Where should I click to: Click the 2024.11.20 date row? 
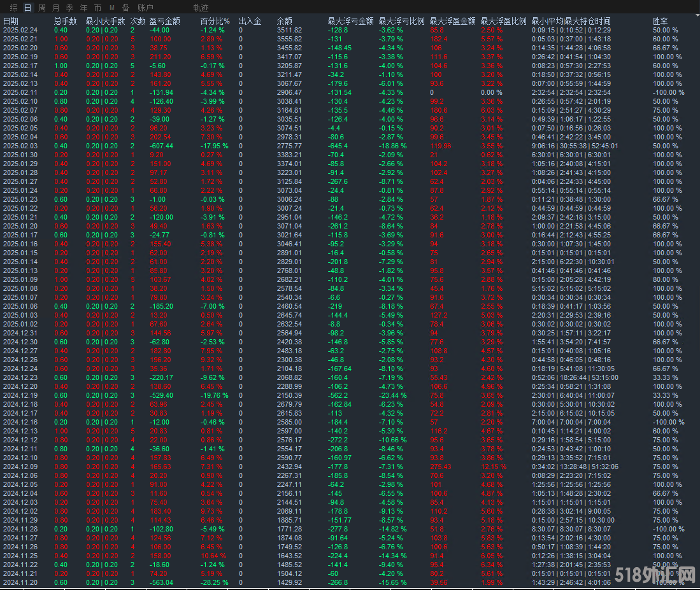click(20, 582)
